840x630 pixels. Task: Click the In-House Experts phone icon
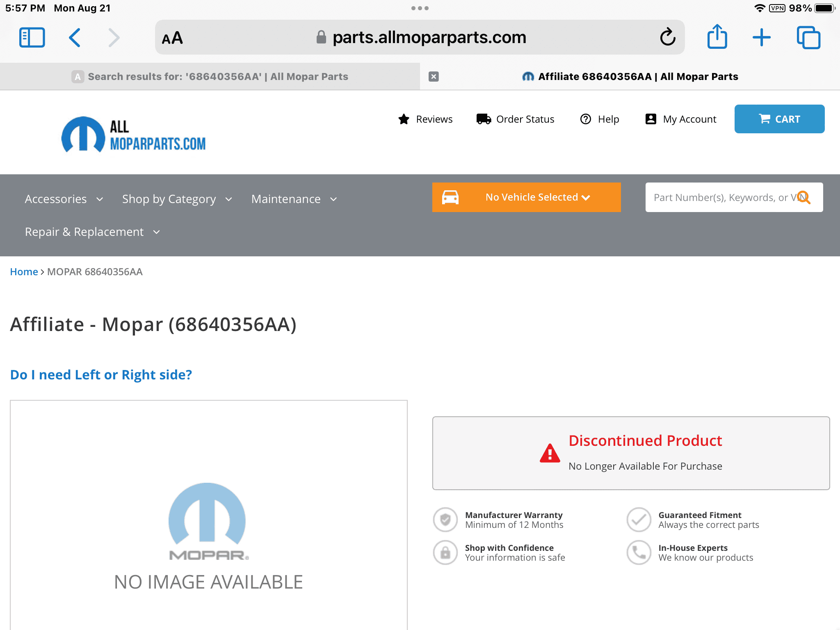pos(639,552)
